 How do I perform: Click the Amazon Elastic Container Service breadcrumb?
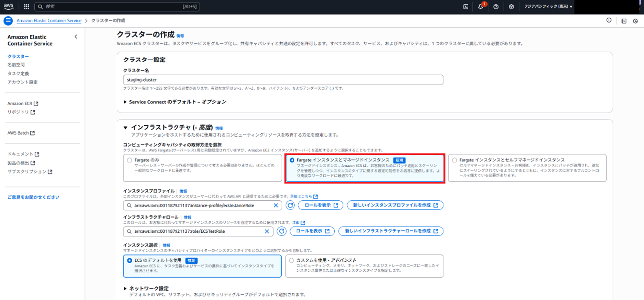click(49, 21)
